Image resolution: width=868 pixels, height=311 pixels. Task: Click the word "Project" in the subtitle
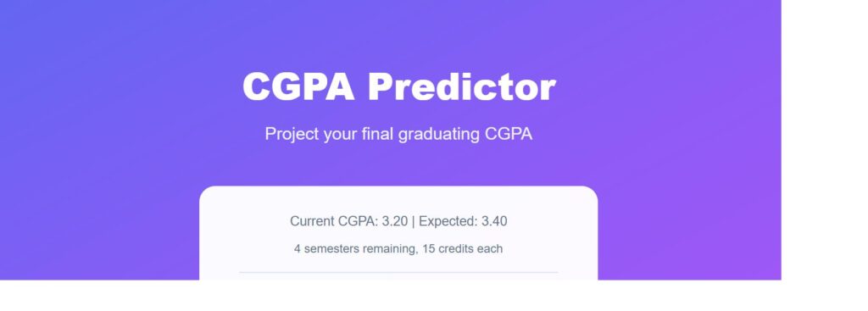[292, 134]
